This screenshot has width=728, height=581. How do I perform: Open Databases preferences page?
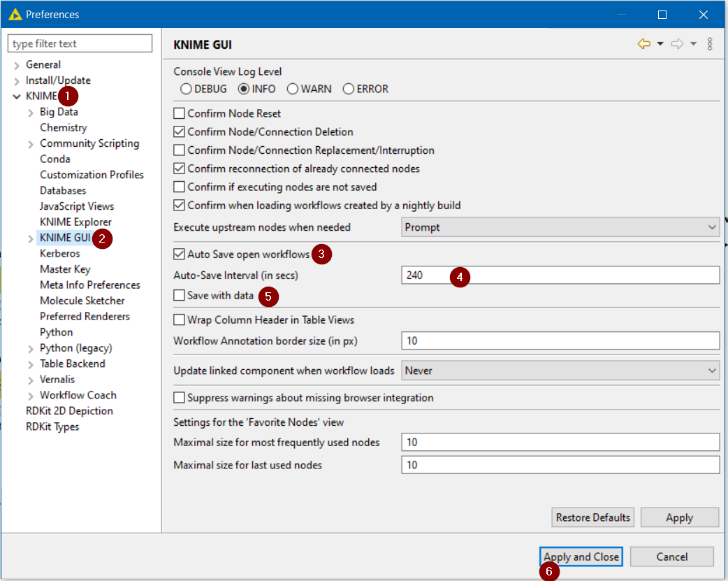tap(63, 191)
